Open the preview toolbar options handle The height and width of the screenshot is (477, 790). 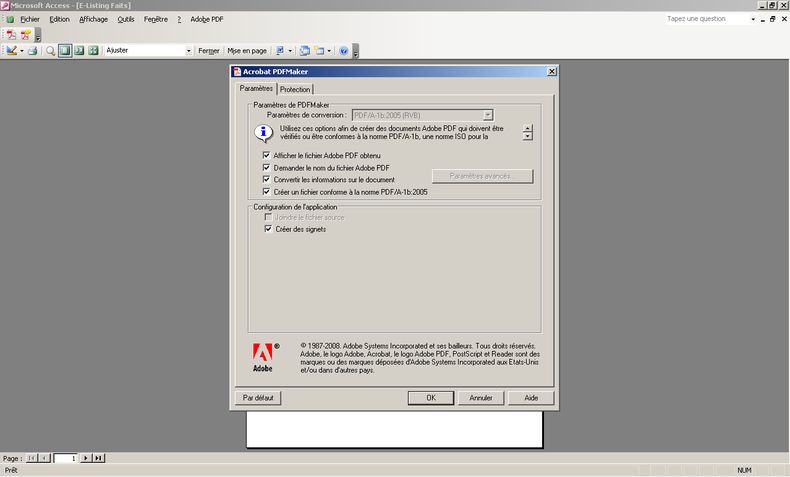356,51
